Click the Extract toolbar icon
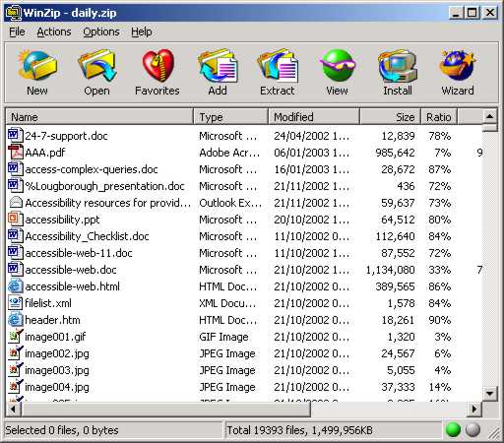Viewport: 504px width, 443px height. pyautogui.click(x=278, y=66)
